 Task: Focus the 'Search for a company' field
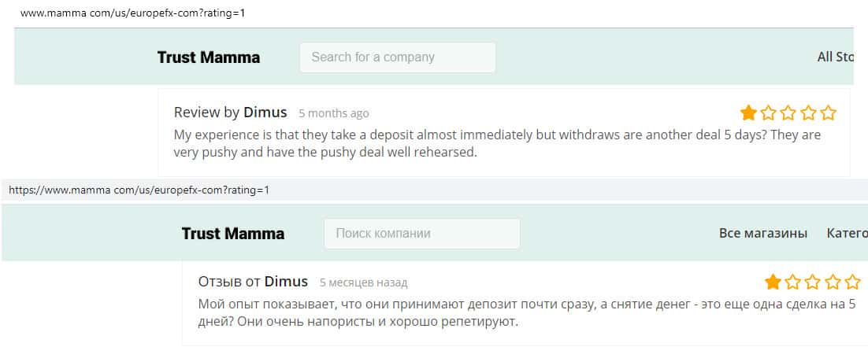[397, 57]
